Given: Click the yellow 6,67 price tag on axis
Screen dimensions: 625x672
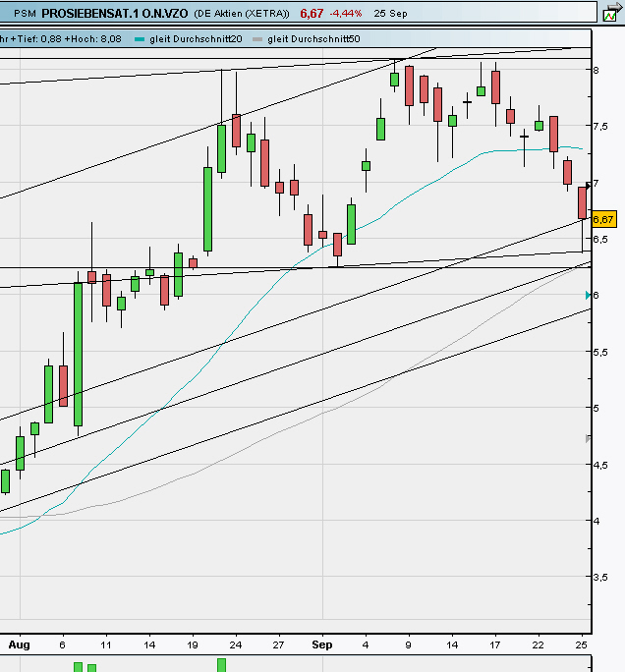Looking at the screenshot, I should pos(603,219).
